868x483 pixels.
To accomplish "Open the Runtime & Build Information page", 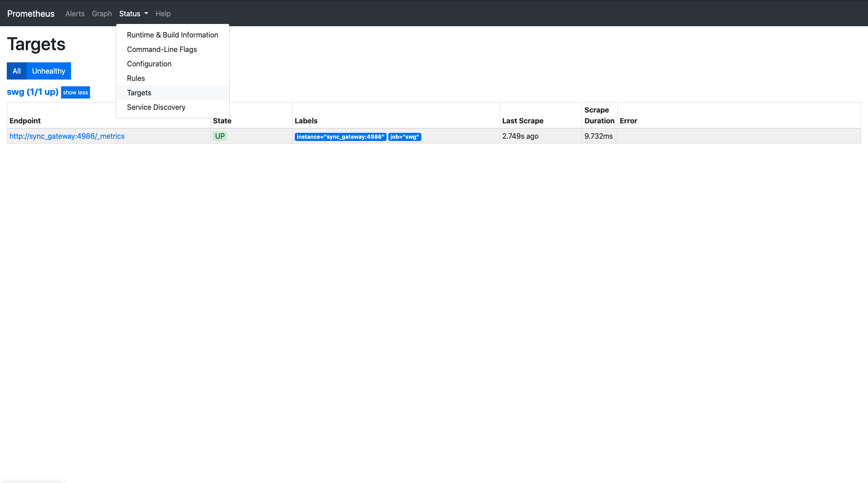I will (172, 35).
